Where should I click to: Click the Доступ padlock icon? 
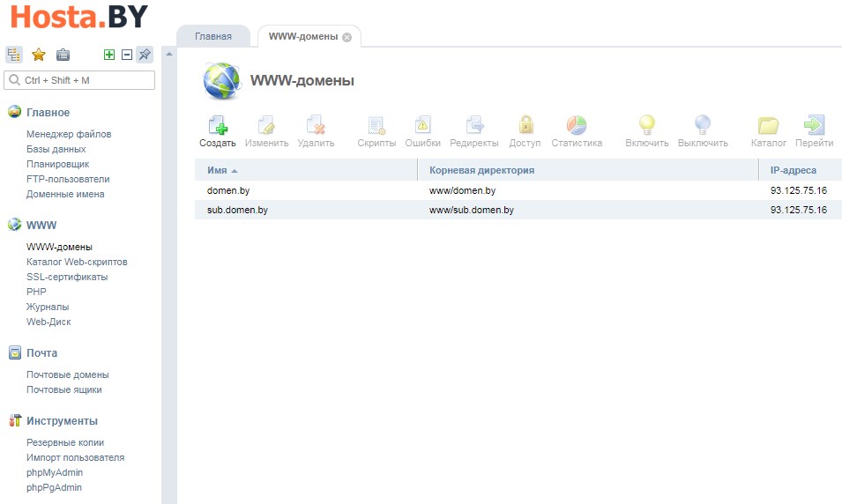(x=525, y=125)
